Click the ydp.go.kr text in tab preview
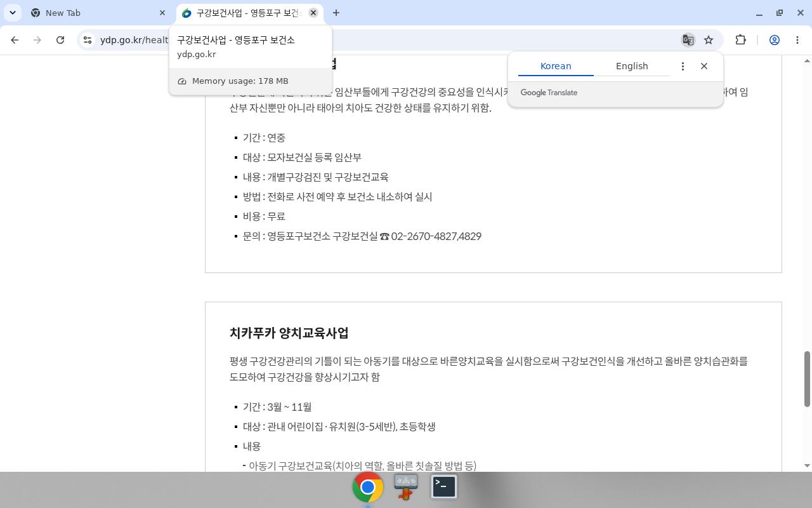 [197, 55]
